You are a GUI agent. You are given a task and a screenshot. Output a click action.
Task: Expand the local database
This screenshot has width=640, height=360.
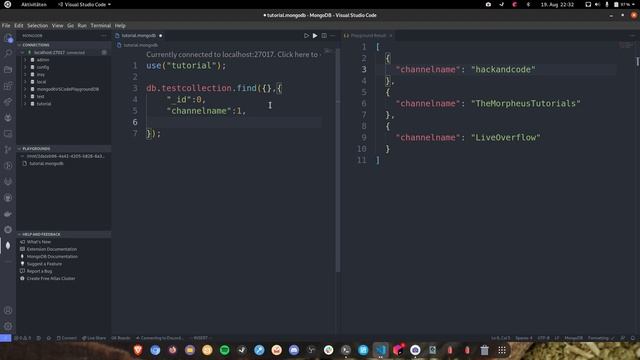click(x=26, y=82)
